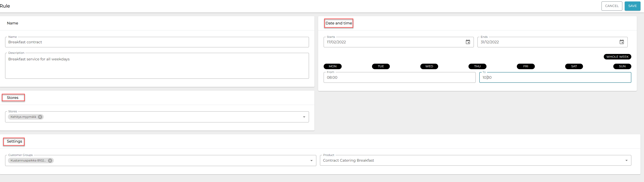Expand the Customer Groups dropdown
Image resolution: width=644 pixels, height=182 pixels.
(x=311, y=161)
